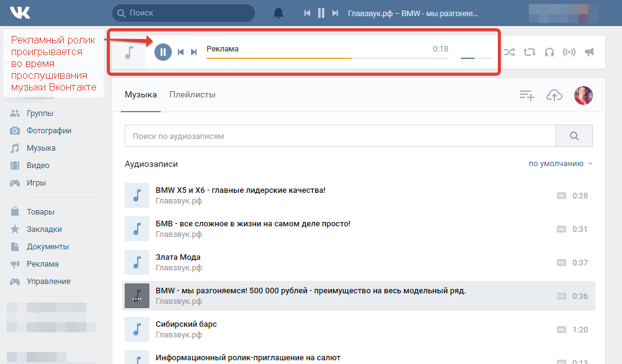Switch to the Музыка tab

tap(141, 95)
